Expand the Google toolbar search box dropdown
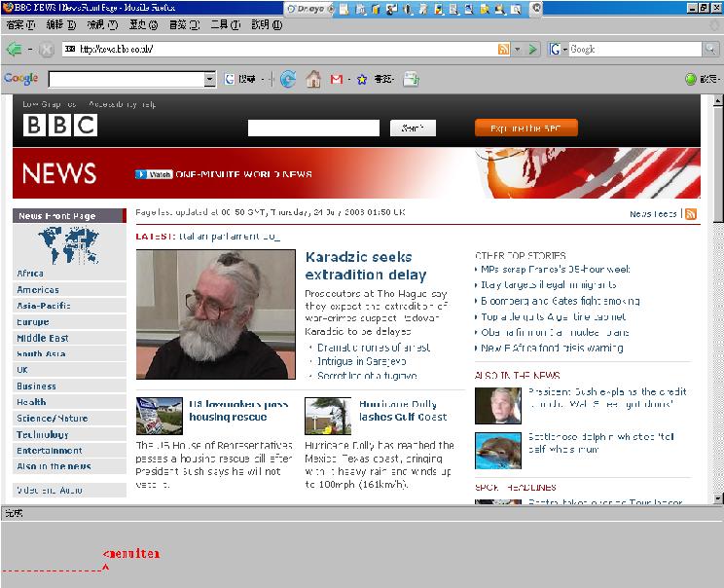The width and height of the screenshot is (724, 588). (x=210, y=80)
